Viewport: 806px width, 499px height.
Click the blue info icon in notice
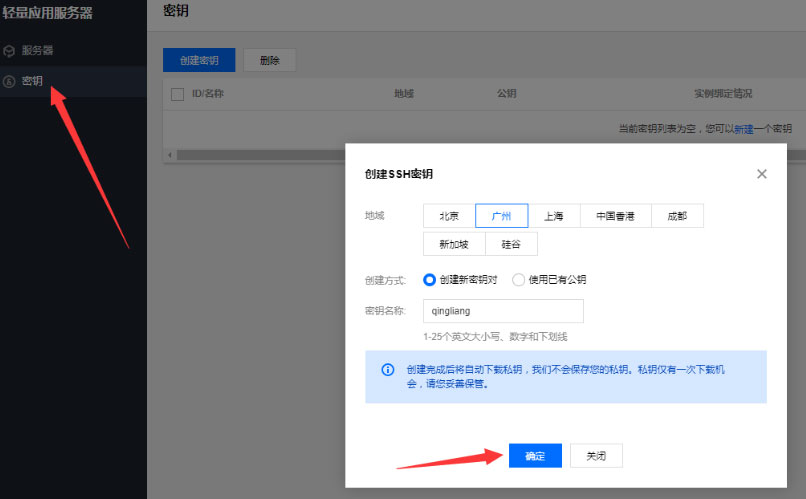[388, 370]
